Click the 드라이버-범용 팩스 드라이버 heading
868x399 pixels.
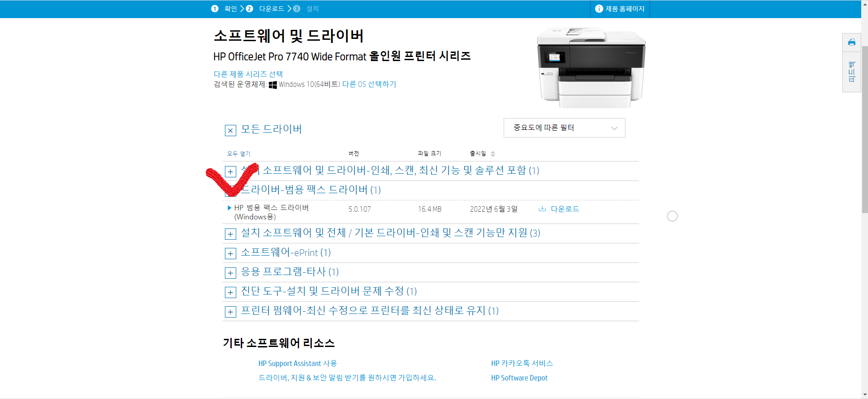(310, 190)
